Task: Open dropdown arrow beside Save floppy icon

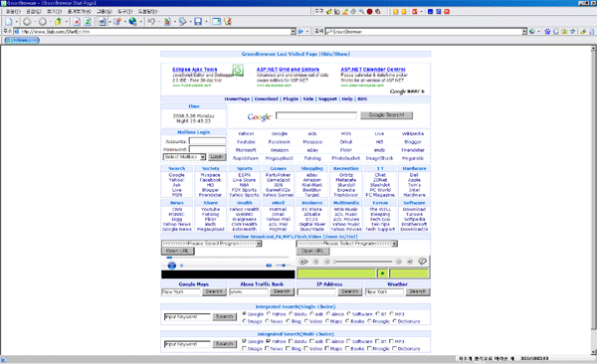Action: coord(206,22)
